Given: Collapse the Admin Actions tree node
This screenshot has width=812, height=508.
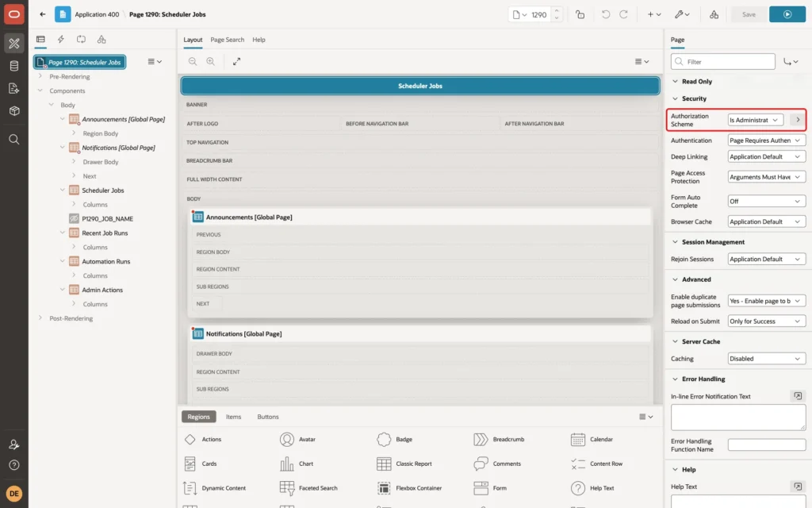Looking at the screenshot, I should 62,289.
